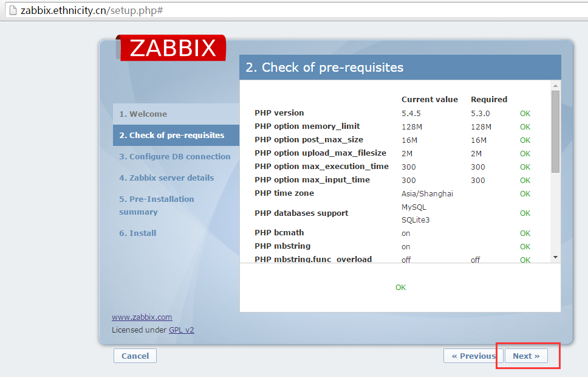Click the 'PHP time zone' row label
Image resolution: width=588 pixels, height=377 pixels.
(284, 193)
